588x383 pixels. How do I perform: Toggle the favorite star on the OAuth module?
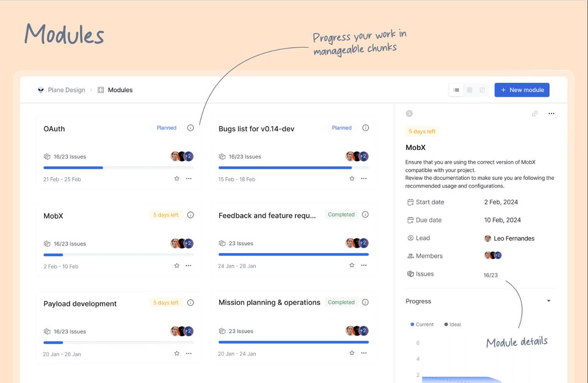(x=176, y=179)
